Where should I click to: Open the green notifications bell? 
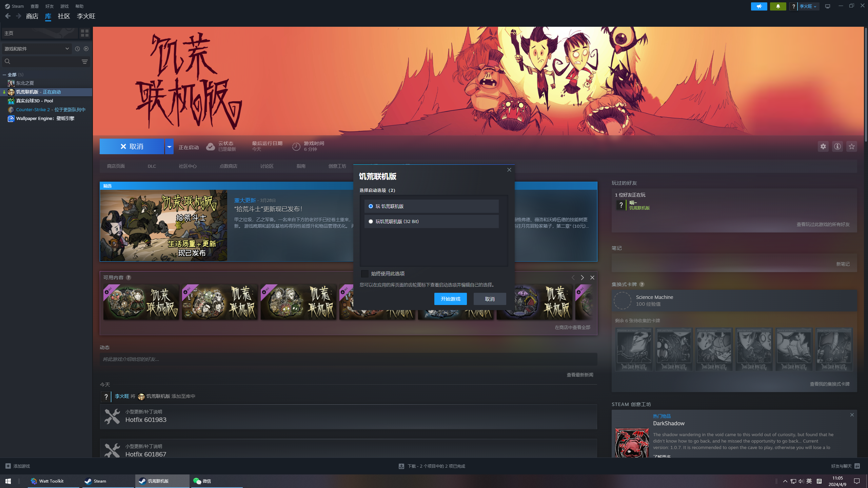tap(778, 6)
